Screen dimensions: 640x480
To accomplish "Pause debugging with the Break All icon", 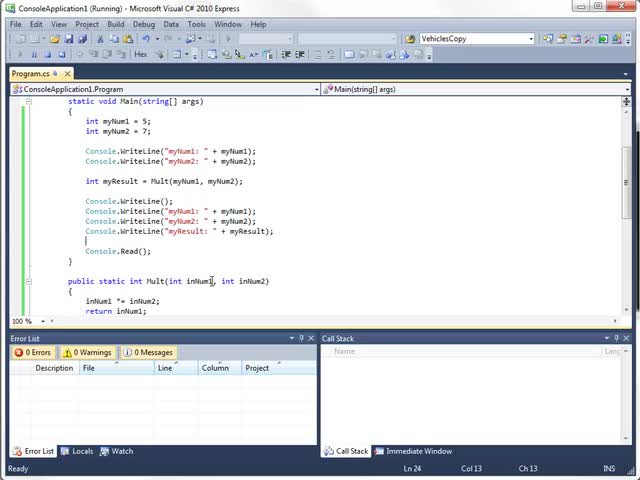I will pos(34,54).
